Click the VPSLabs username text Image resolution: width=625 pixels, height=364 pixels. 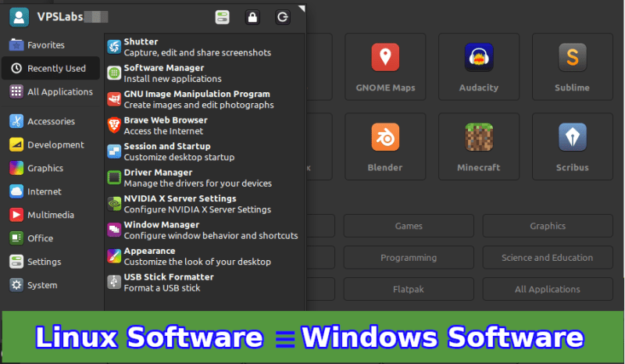tap(60, 16)
